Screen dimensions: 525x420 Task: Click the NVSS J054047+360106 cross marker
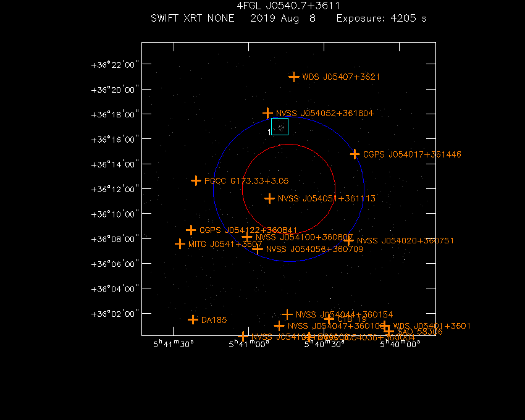(x=279, y=325)
